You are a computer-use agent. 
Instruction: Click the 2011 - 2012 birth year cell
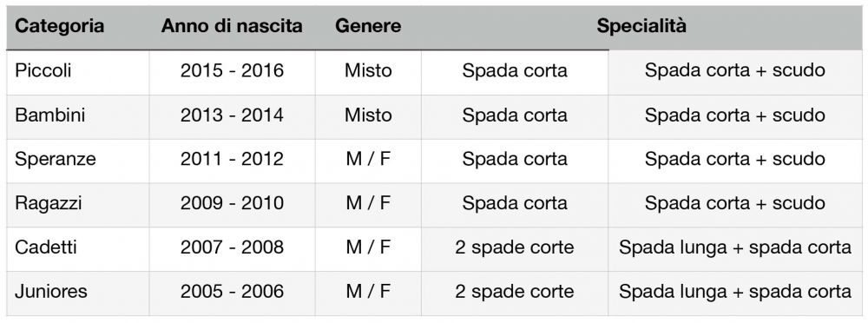232,159
